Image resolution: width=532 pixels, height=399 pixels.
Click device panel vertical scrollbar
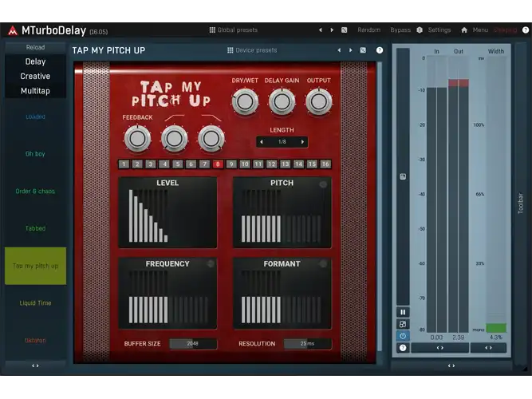click(x=380, y=207)
